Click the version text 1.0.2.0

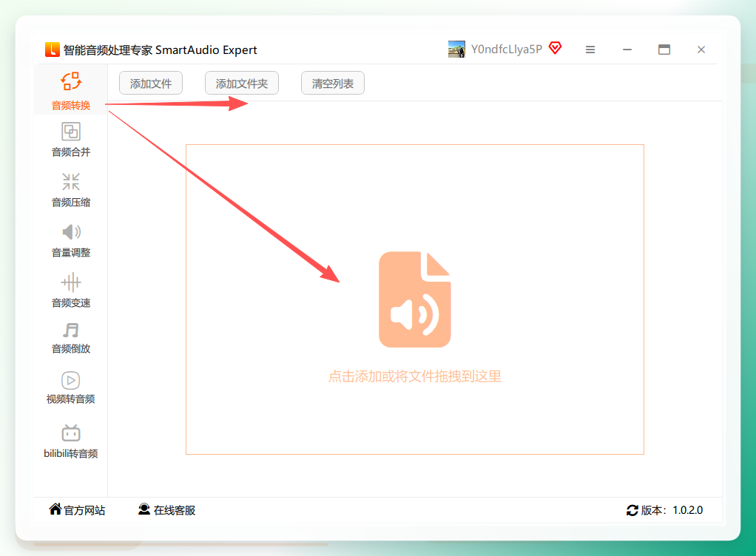(x=687, y=510)
